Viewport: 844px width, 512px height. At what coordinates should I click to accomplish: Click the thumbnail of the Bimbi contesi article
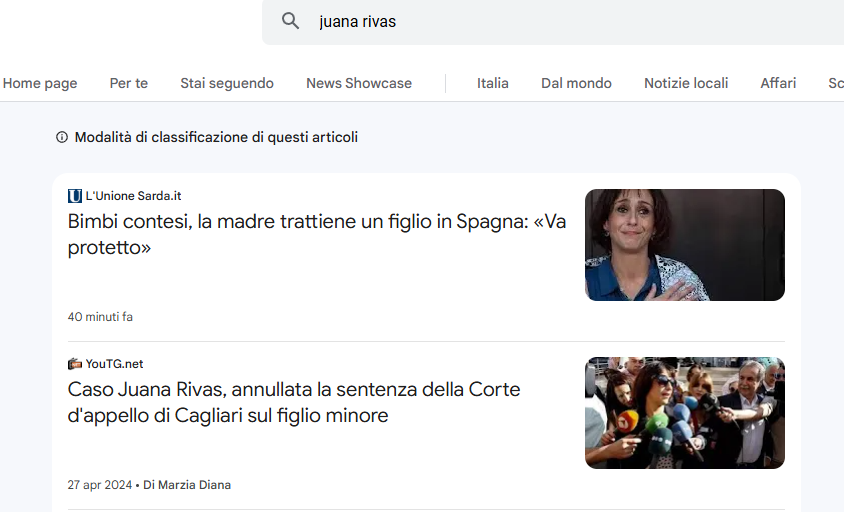[x=684, y=245]
